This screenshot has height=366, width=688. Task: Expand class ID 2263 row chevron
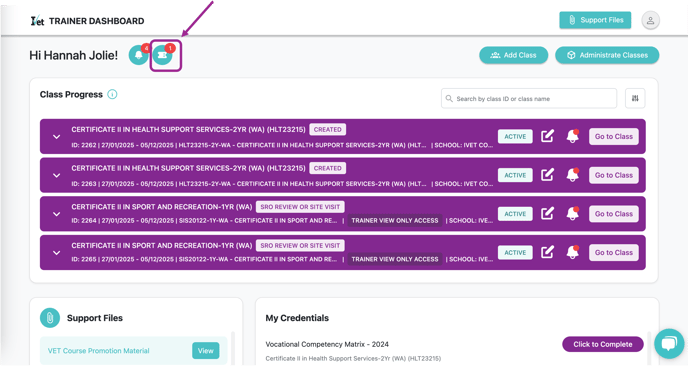point(57,175)
